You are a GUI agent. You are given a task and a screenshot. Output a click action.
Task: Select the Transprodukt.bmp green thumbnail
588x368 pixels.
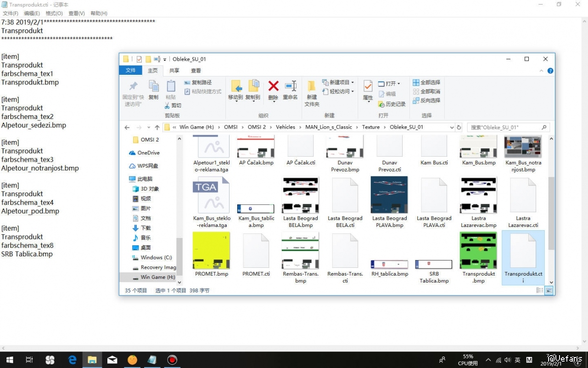478,250
